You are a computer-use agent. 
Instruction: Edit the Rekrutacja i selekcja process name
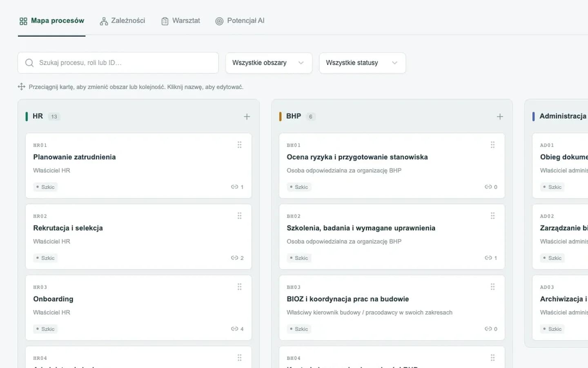68,228
